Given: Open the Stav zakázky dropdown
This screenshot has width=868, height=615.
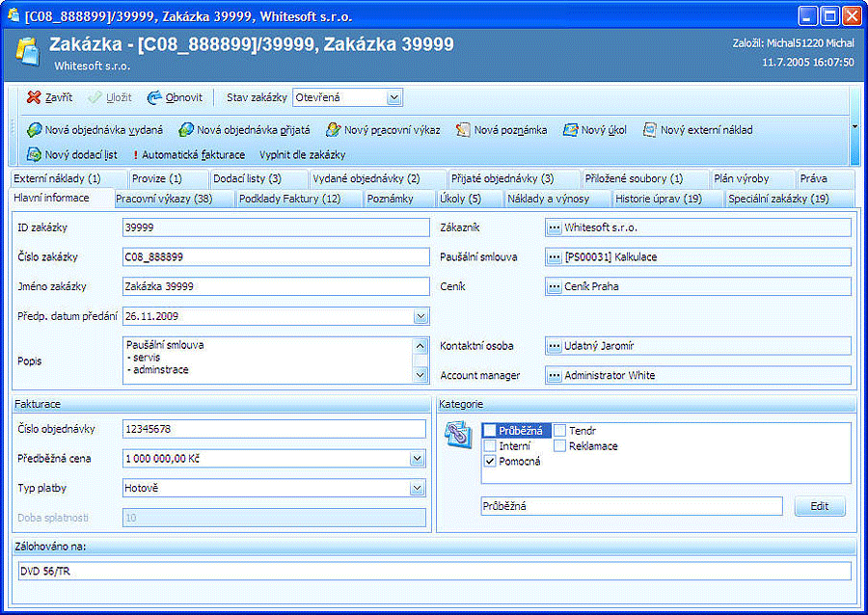Looking at the screenshot, I should pos(393,97).
